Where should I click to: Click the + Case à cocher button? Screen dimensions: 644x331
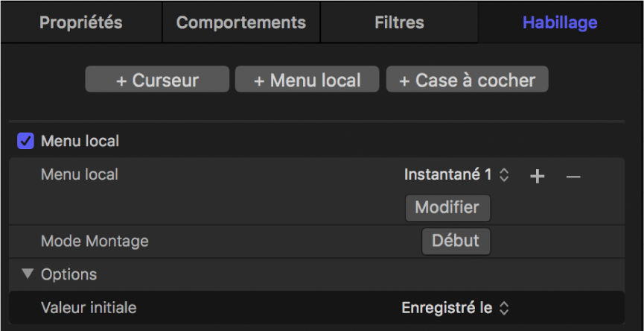[x=467, y=81]
